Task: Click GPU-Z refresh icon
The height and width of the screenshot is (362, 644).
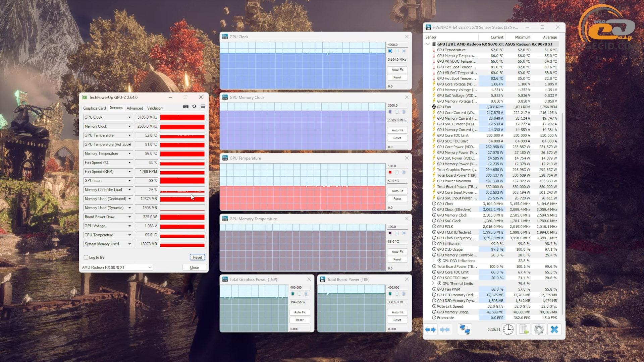Action: [194, 106]
